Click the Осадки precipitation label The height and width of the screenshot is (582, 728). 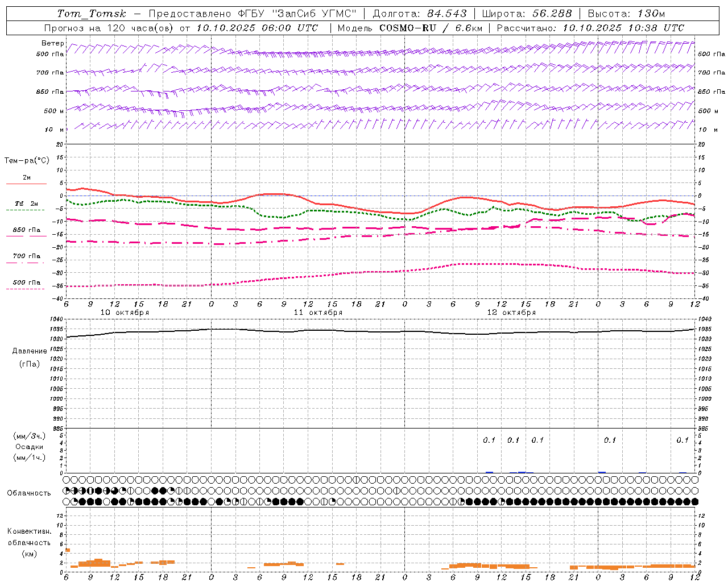pos(30,447)
